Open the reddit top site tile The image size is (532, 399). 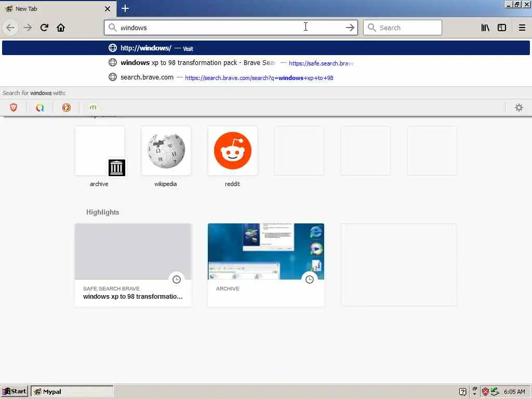pos(233,151)
